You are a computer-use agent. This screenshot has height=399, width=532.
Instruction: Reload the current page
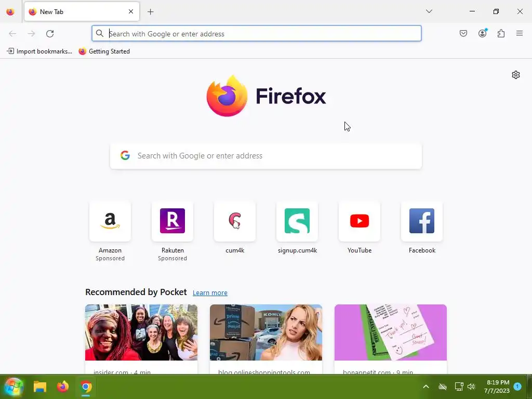50,34
